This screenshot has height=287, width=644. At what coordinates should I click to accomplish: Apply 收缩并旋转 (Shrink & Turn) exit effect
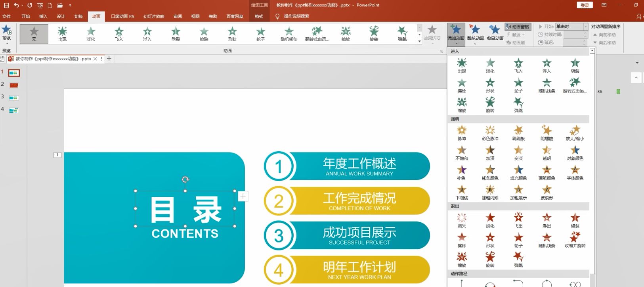[575, 241]
